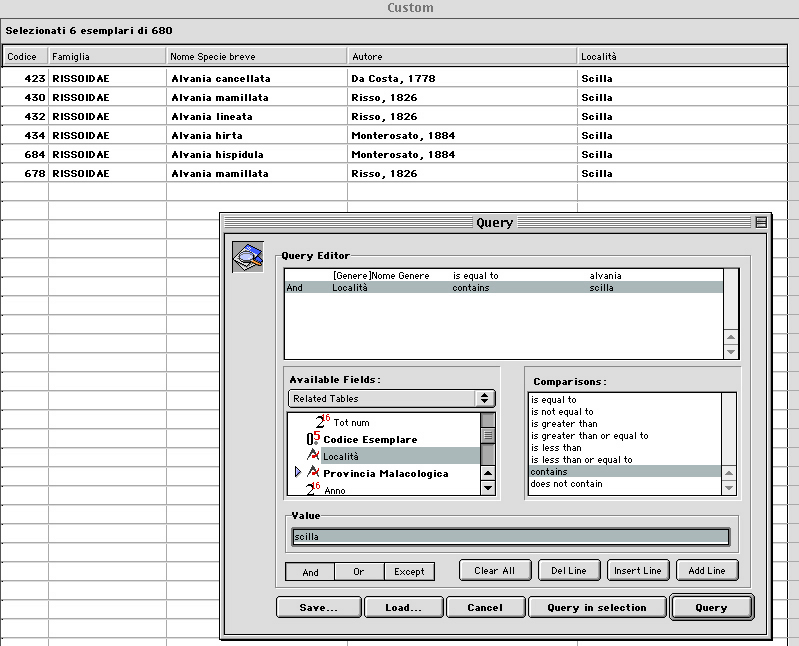The height and width of the screenshot is (646, 799).
Task: Click the Autore column header
Action: [462, 56]
